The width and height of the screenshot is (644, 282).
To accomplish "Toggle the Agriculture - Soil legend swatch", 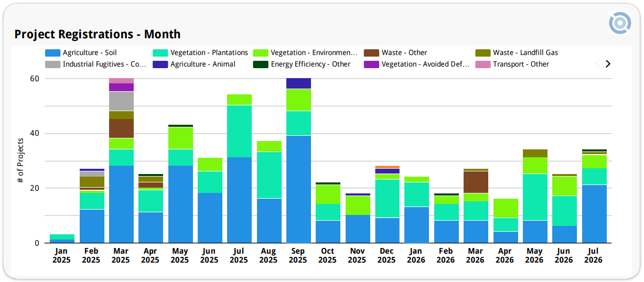I will 52,53.
